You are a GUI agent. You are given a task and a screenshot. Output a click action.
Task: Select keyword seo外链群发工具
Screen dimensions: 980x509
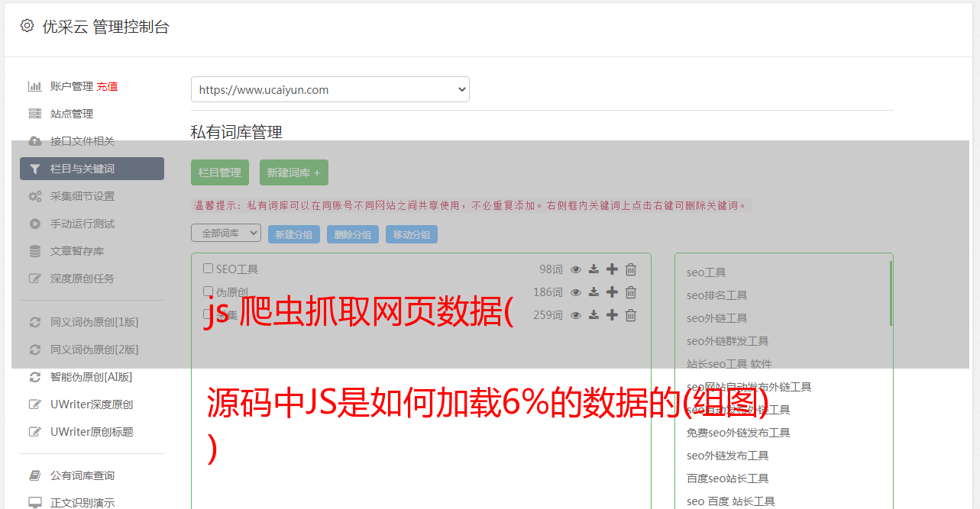tap(727, 341)
